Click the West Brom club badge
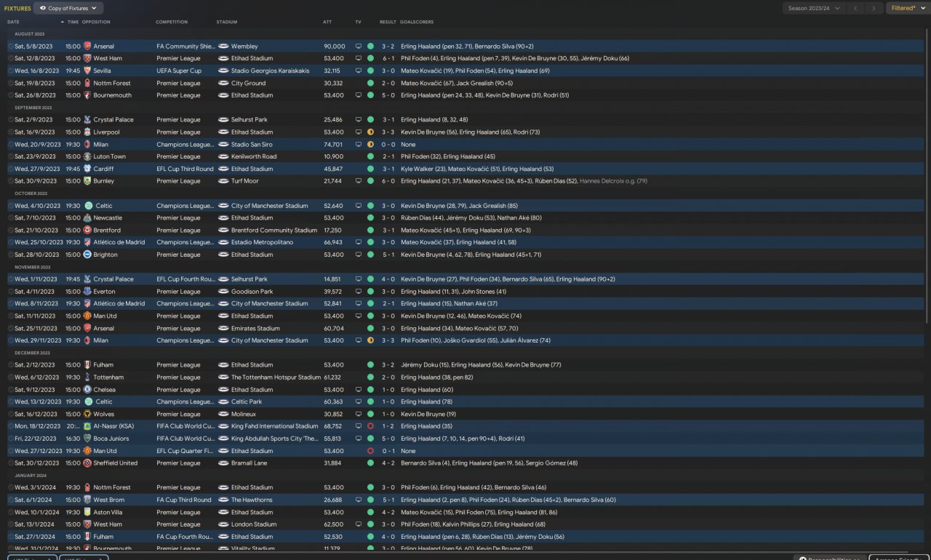Image resolution: width=931 pixels, height=560 pixels. tap(87, 500)
